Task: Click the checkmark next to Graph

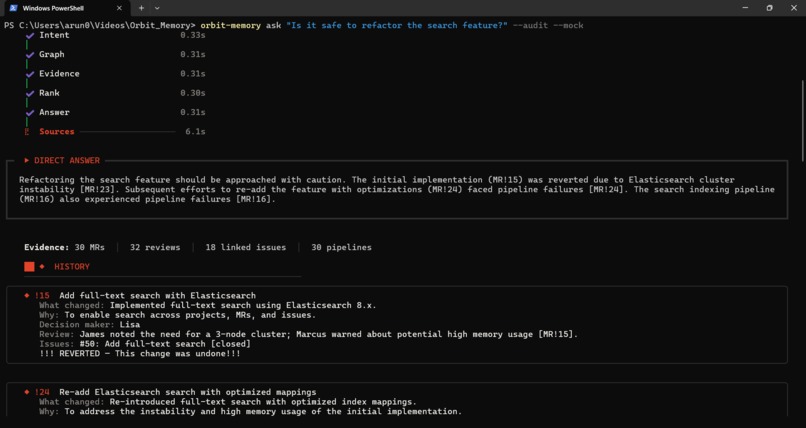Action: 30,54
